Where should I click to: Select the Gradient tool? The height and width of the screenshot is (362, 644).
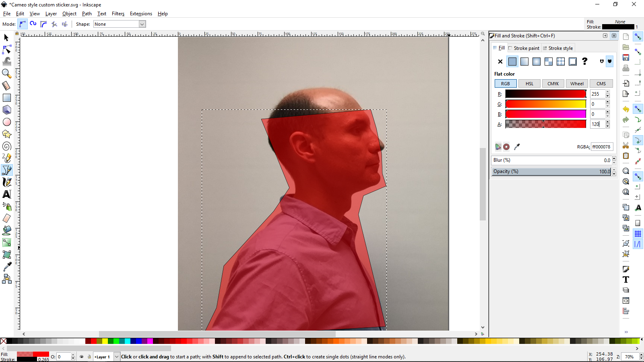click(x=6, y=243)
